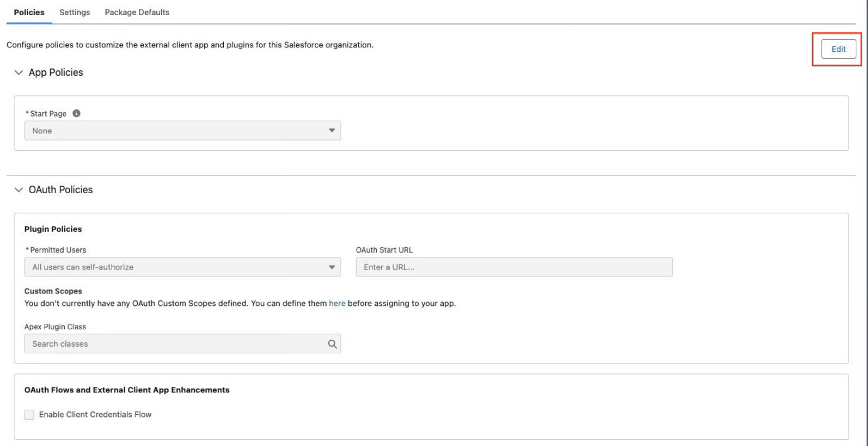Image resolution: width=868 pixels, height=446 pixels.
Task: Click the Permitted Users dropdown arrow
Action: 332,267
